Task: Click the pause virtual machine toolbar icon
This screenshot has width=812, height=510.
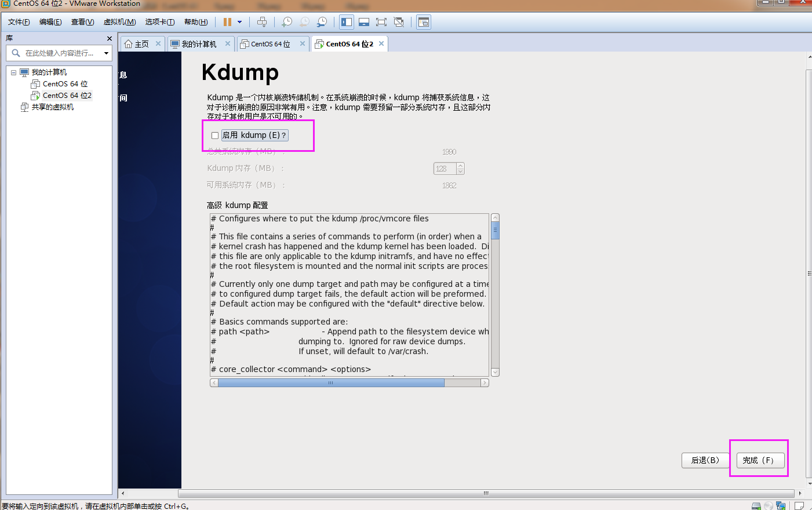Action: coord(227,22)
